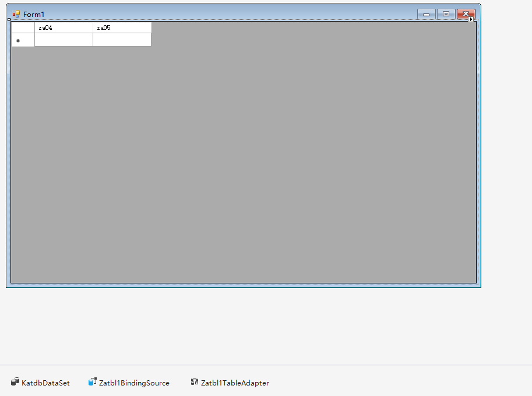This screenshot has height=396, width=532.
Task: Click the empty cell under za05
Action: pyautogui.click(x=122, y=40)
